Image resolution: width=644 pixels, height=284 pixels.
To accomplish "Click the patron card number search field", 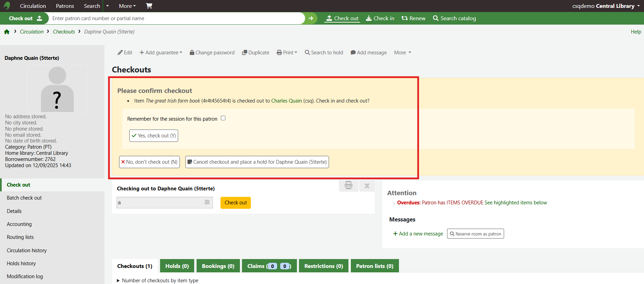I will coord(176,18).
